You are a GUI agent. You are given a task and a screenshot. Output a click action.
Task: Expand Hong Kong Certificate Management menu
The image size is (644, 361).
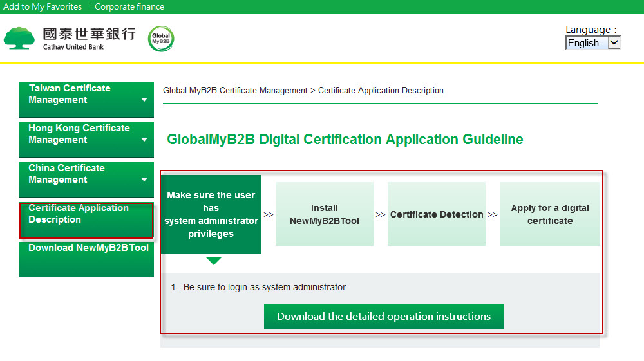click(86, 140)
